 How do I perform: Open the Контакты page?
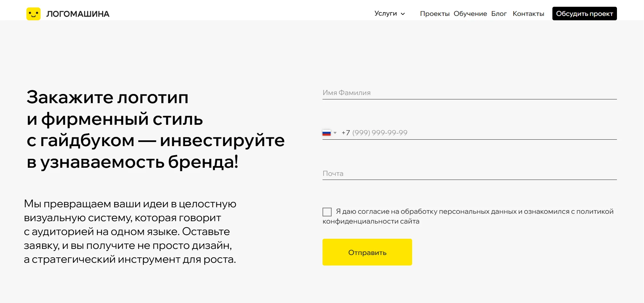tap(528, 14)
